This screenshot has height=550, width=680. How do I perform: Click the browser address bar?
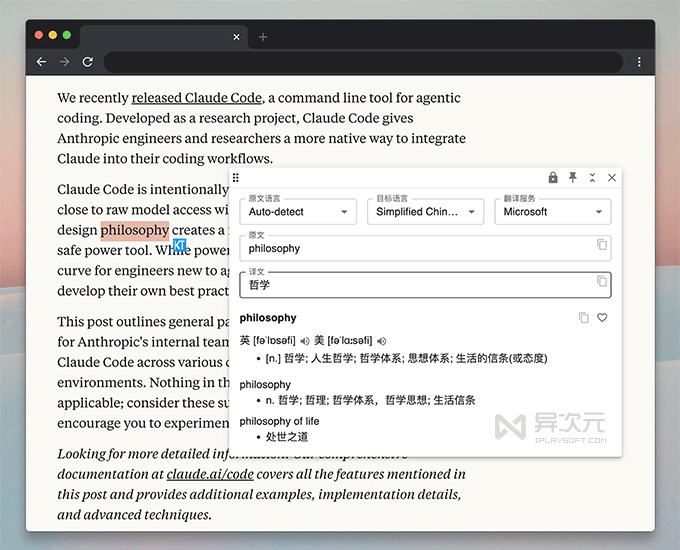point(363,62)
